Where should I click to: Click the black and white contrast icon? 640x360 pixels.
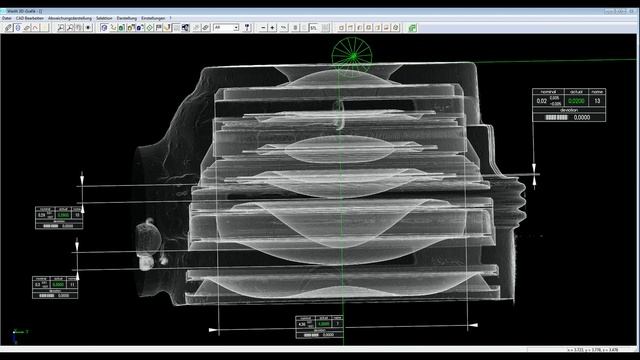(x=186, y=28)
